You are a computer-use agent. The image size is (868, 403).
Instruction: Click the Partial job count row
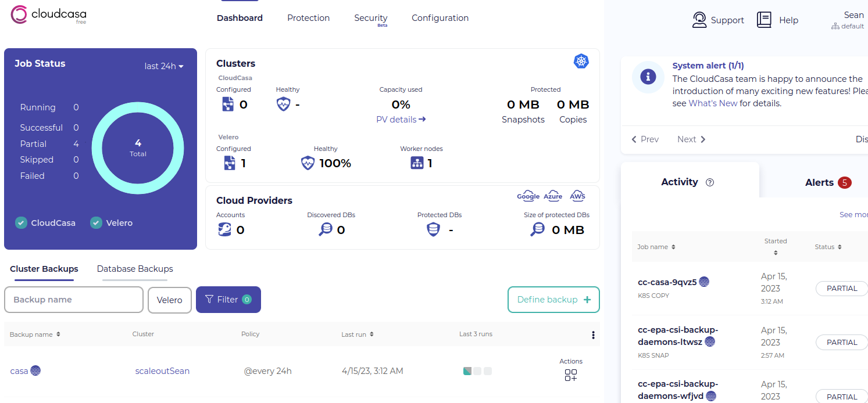click(49, 144)
